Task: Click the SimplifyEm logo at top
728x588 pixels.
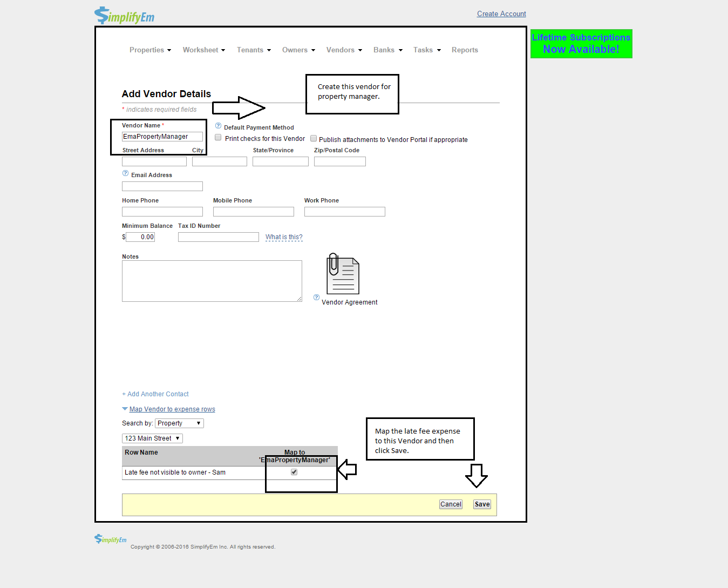Action: pyautogui.click(x=124, y=16)
